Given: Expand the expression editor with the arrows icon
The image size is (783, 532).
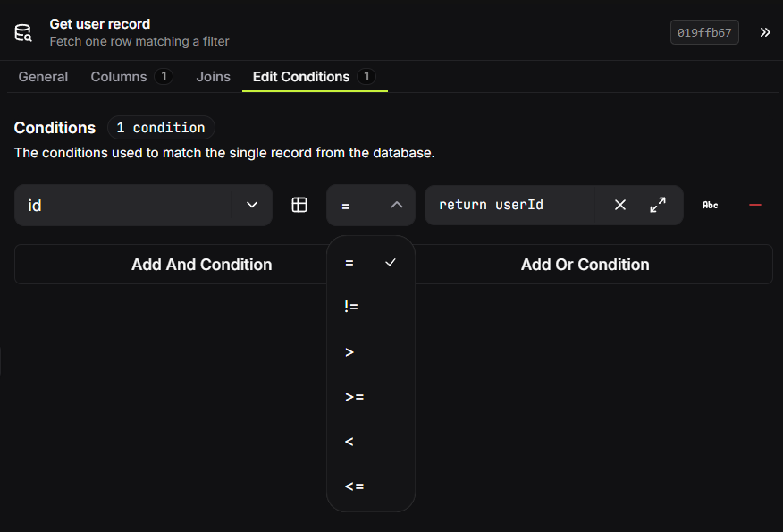Looking at the screenshot, I should point(658,205).
